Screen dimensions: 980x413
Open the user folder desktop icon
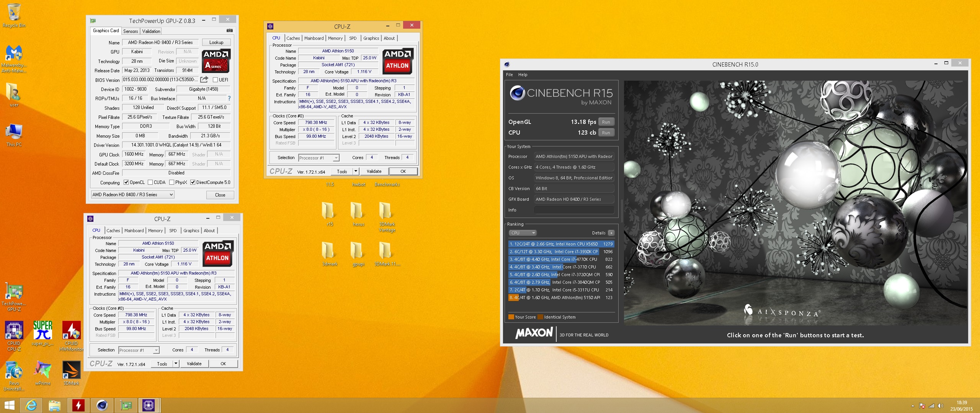[x=14, y=94]
